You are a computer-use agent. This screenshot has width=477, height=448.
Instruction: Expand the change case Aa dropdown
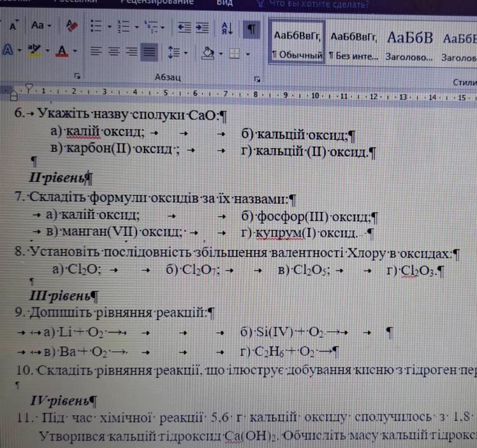[50, 26]
